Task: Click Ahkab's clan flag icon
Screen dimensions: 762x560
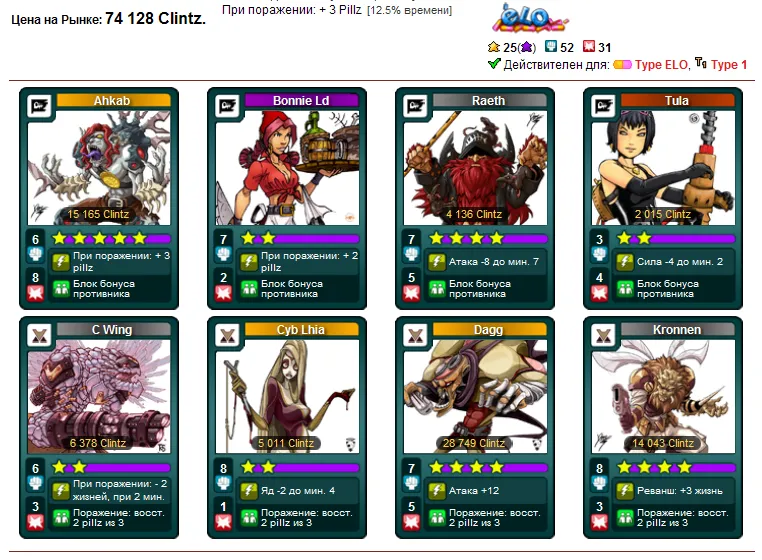Action: pyautogui.click(x=40, y=105)
